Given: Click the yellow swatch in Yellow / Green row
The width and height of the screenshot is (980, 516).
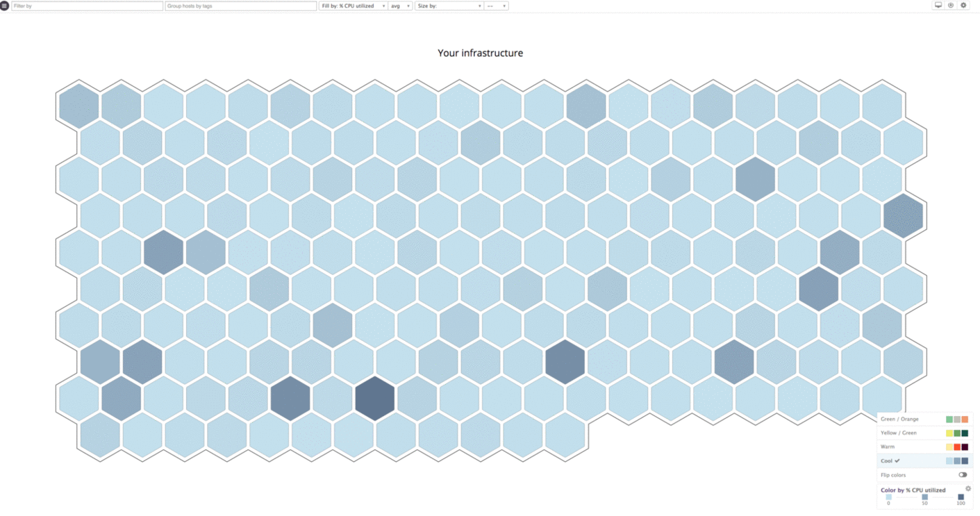Looking at the screenshot, I should point(949,433).
